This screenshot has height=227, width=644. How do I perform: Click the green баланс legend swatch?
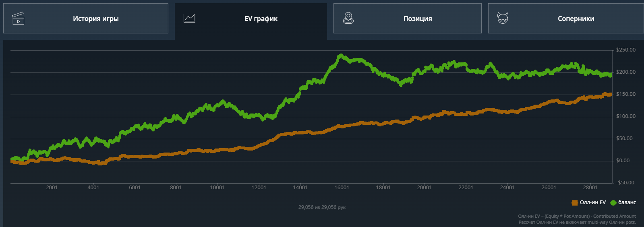point(613,203)
